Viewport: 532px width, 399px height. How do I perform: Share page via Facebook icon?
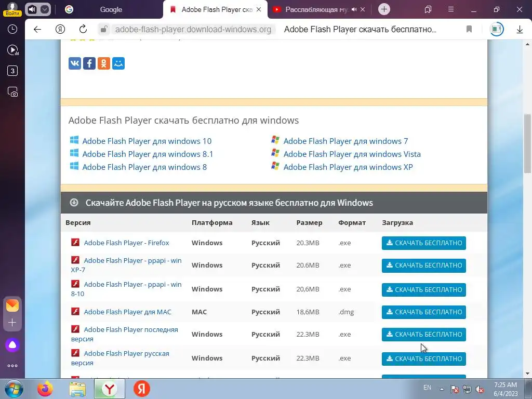point(89,63)
